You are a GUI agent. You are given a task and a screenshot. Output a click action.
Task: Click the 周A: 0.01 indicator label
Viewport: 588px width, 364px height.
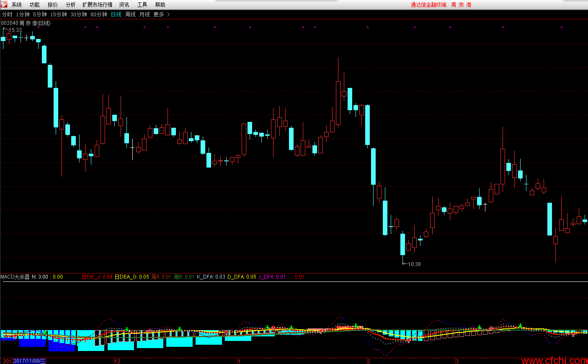161,277
